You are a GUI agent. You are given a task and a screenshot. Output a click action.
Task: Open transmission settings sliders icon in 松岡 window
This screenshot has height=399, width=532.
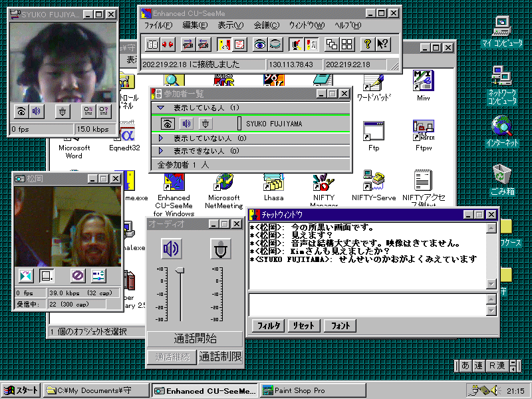(x=98, y=276)
